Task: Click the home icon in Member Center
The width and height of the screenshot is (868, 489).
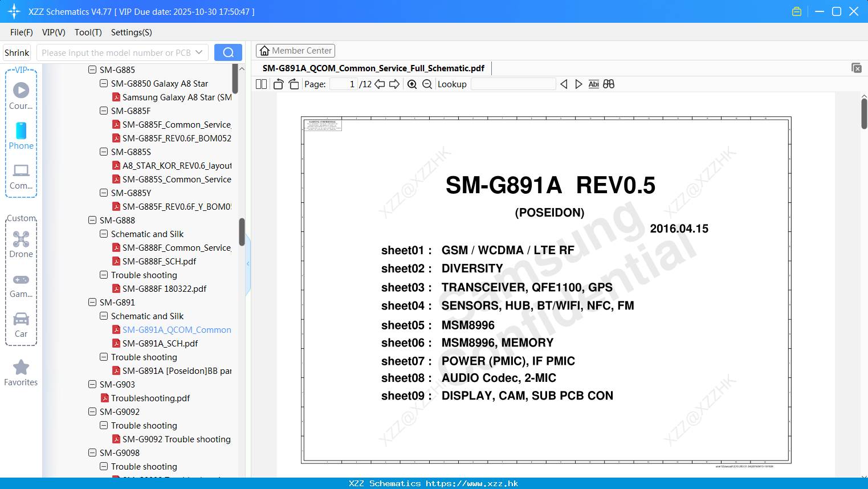Action: pos(264,51)
